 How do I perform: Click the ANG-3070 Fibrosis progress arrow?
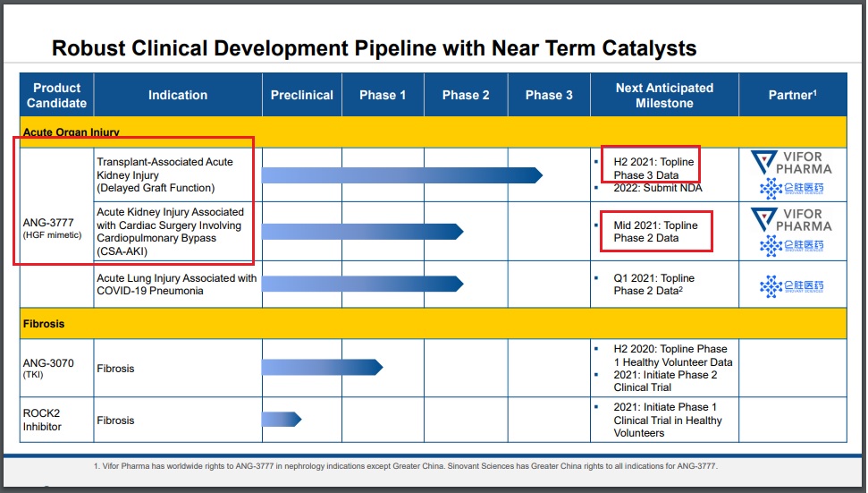322,367
